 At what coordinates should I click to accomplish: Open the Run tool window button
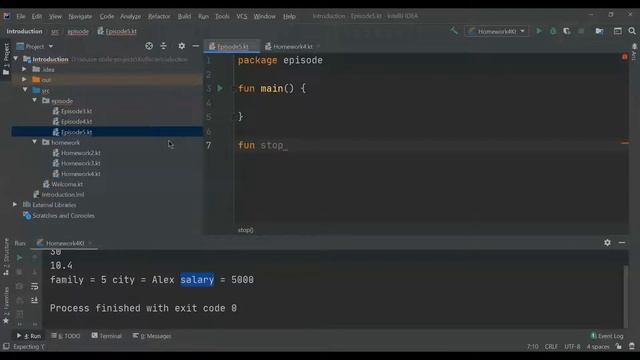tap(29, 336)
